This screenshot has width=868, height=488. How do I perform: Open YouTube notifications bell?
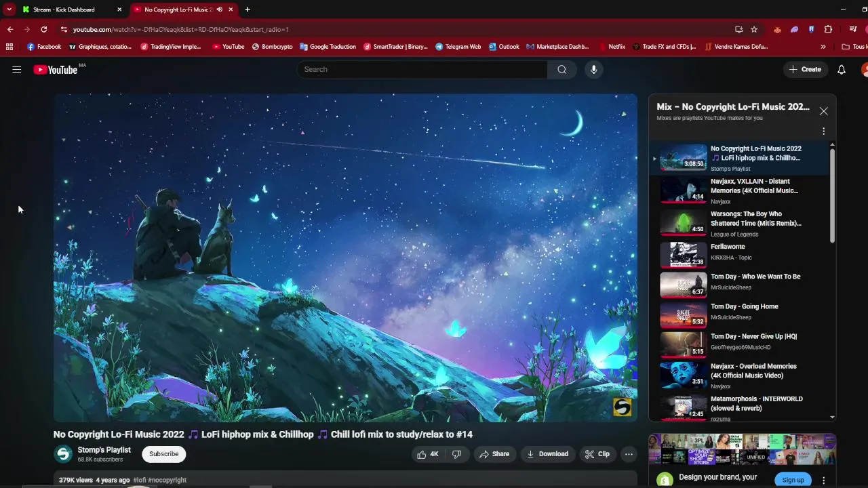[842, 69]
